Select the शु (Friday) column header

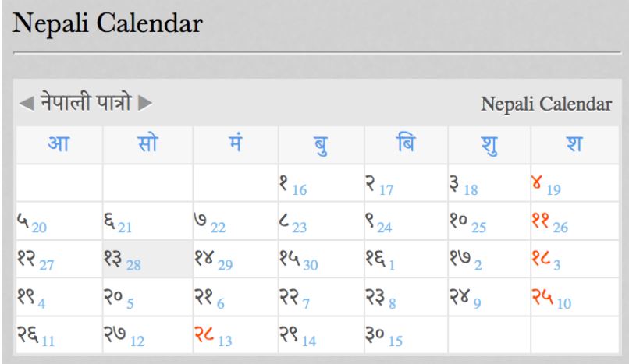(x=489, y=144)
